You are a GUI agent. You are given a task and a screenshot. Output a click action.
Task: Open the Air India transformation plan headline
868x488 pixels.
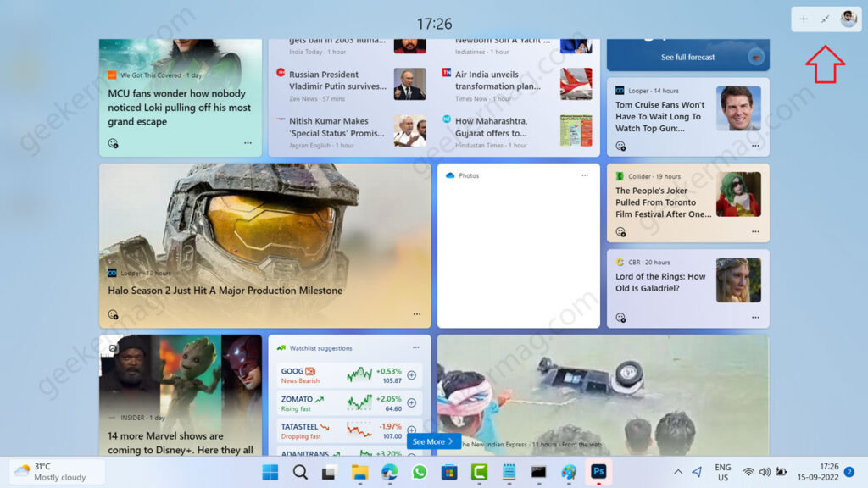point(498,80)
